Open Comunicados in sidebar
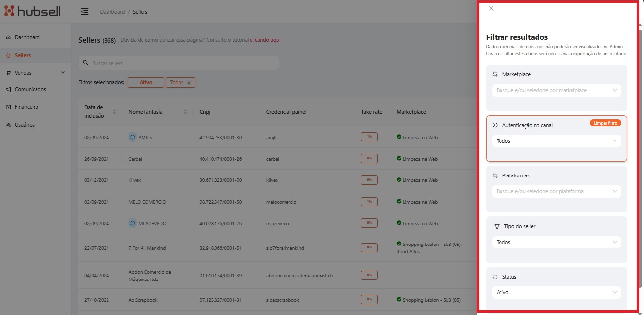 (x=30, y=89)
